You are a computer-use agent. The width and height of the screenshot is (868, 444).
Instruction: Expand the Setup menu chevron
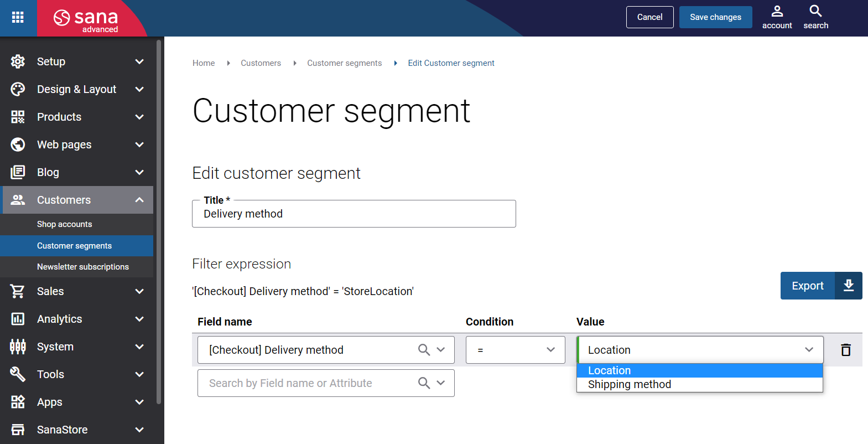pos(139,61)
